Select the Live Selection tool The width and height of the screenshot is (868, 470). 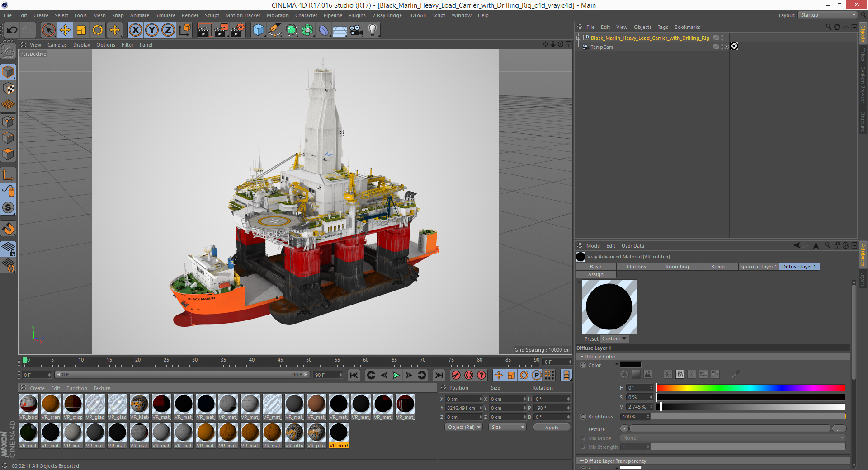(48, 30)
